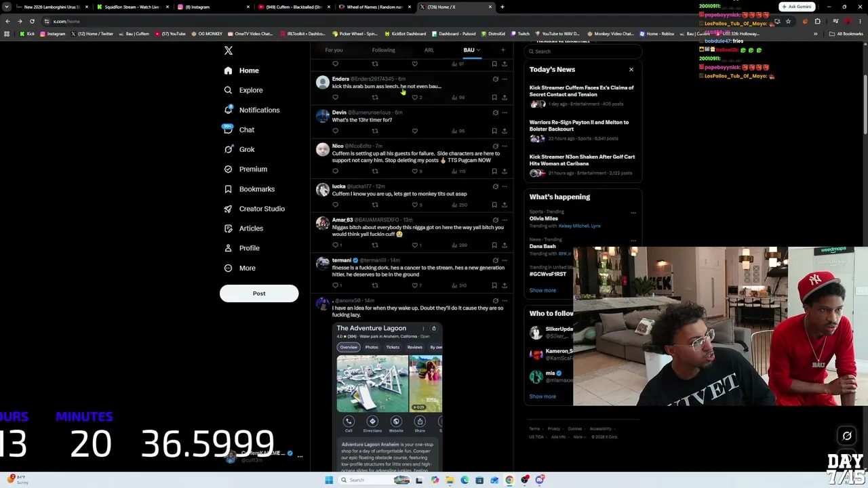The width and height of the screenshot is (868, 488).
Task: Repost Nico's post
Action: (x=375, y=171)
